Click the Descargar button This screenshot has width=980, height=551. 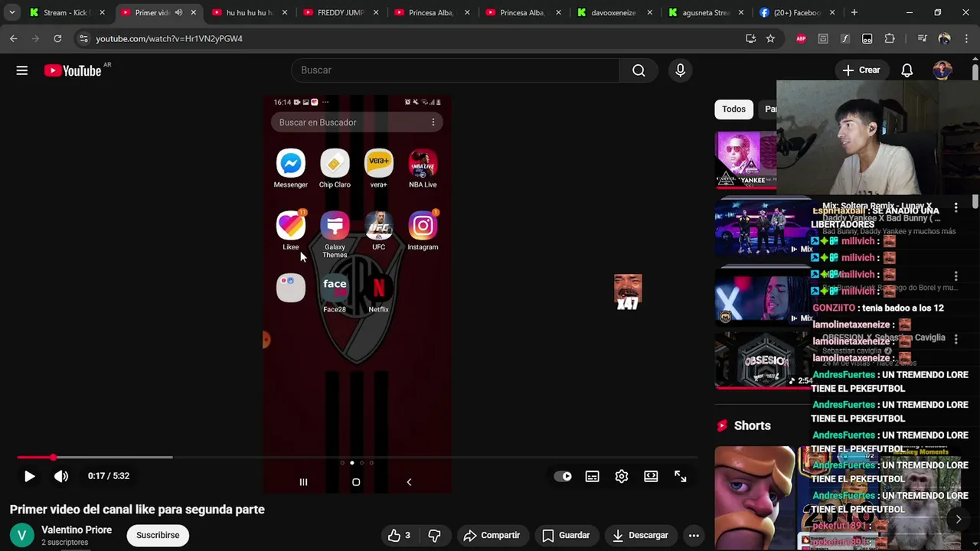pos(640,536)
